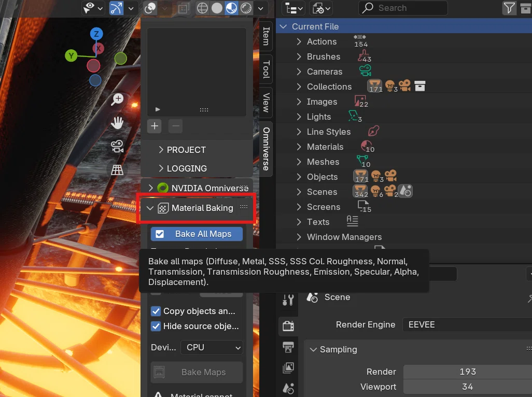Expand the Materials entry
Image resolution: width=532 pixels, height=397 pixels.
[x=299, y=147]
